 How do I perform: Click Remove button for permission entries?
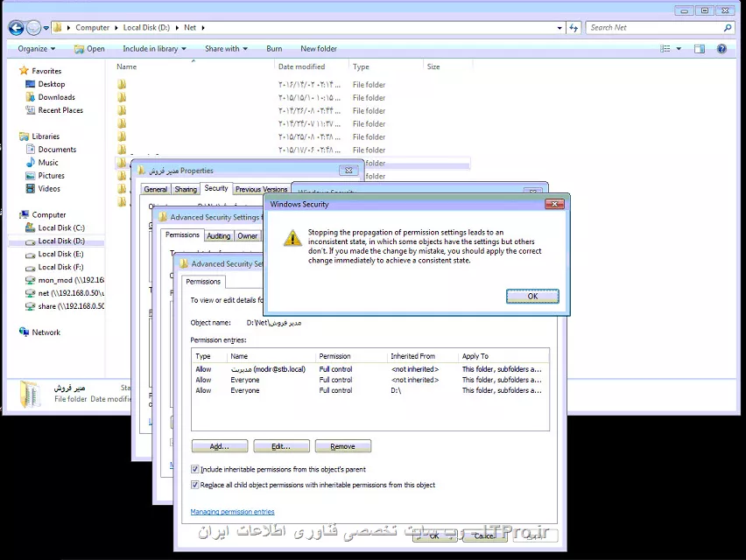pyautogui.click(x=342, y=446)
